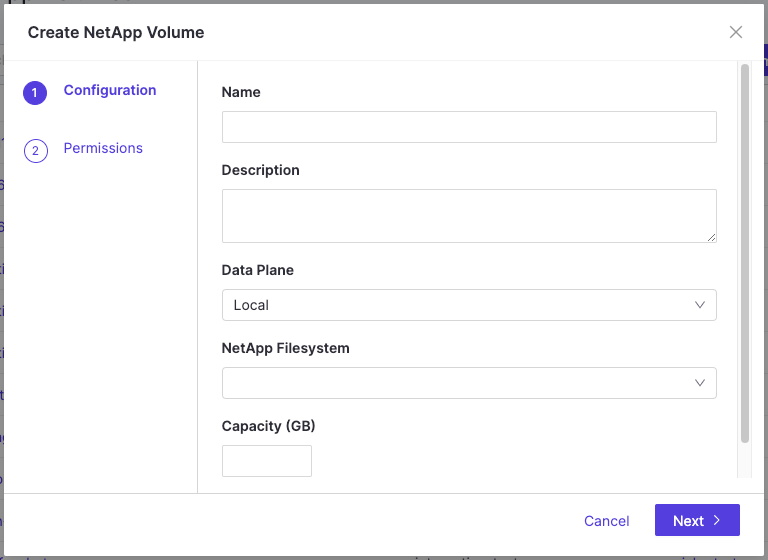The width and height of the screenshot is (768, 560).
Task: Click the step 1 circle icon
Action: [35, 93]
